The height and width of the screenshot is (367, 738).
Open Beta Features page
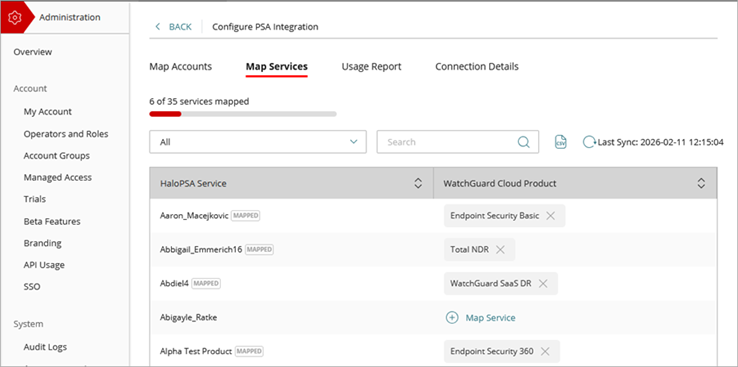click(52, 221)
